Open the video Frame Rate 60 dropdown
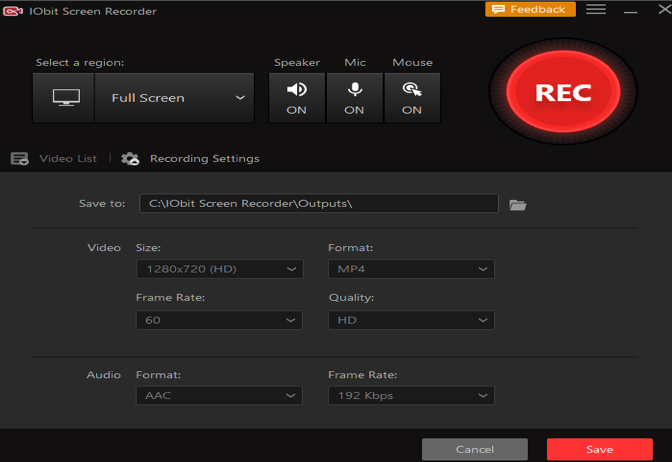This screenshot has height=462, width=672. click(219, 320)
